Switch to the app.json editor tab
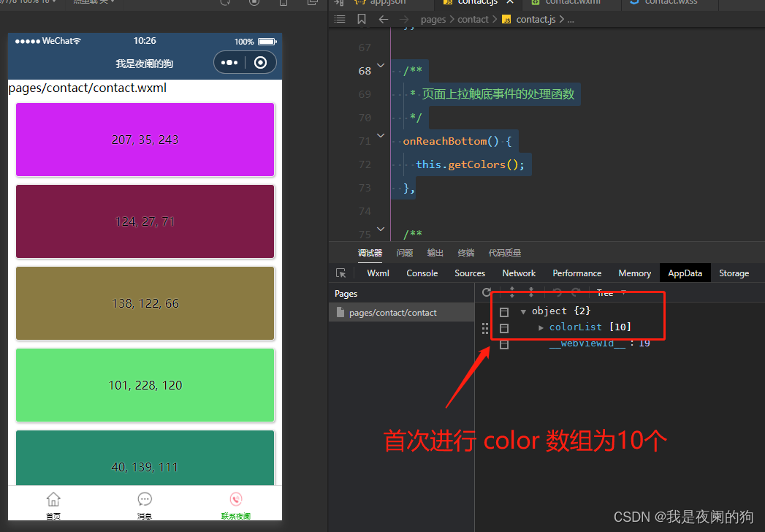Viewport: 765px width, 532px height. pyautogui.click(x=381, y=2)
